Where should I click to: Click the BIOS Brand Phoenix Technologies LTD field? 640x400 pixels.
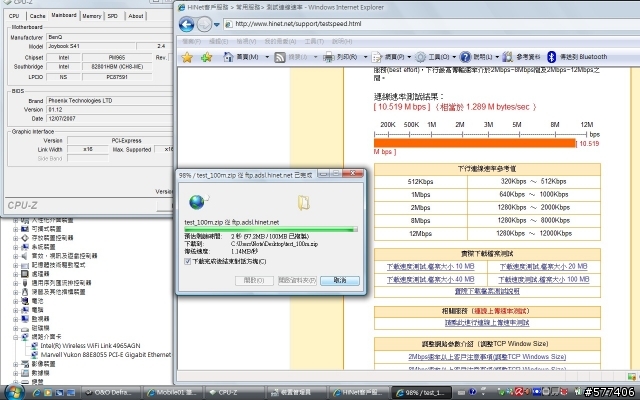pyautogui.click(x=109, y=100)
